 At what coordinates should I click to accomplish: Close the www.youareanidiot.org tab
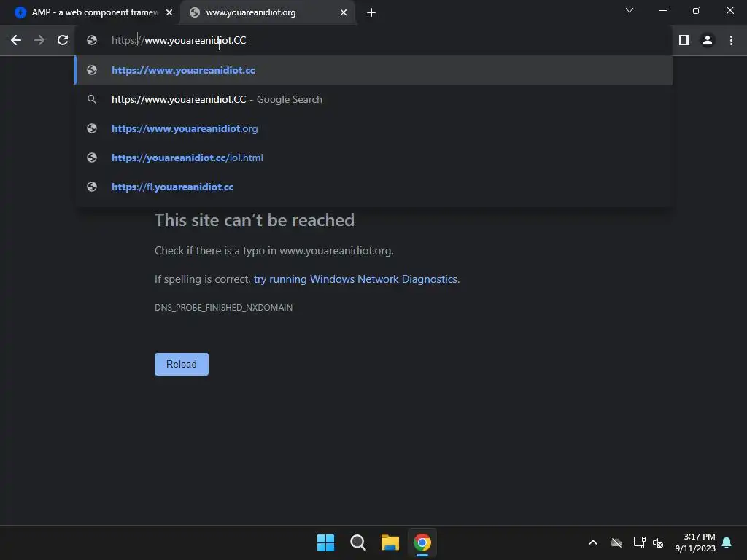[x=344, y=13]
